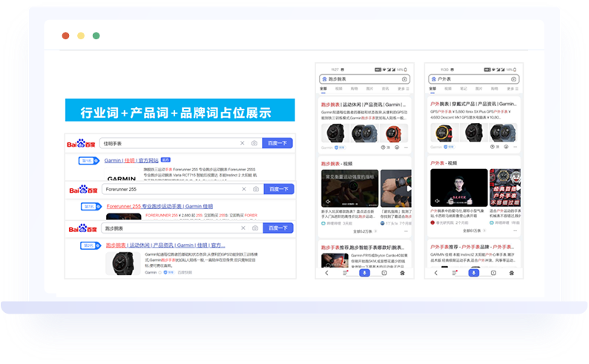Image resolution: width=589 pixels, height=364 pixels.
Task: Expand 全部61万条 videos in 户外表 phone
Action: [x=474, y=231]
